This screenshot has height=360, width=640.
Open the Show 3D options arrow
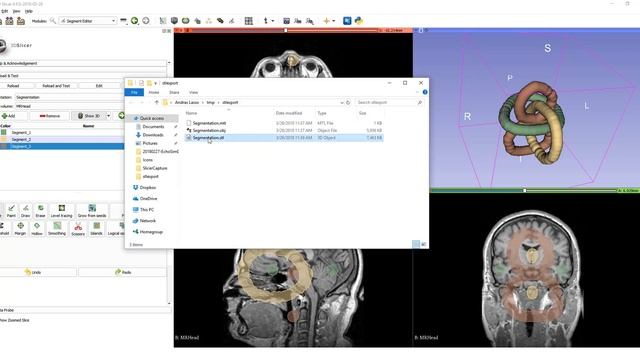[108, 116]
